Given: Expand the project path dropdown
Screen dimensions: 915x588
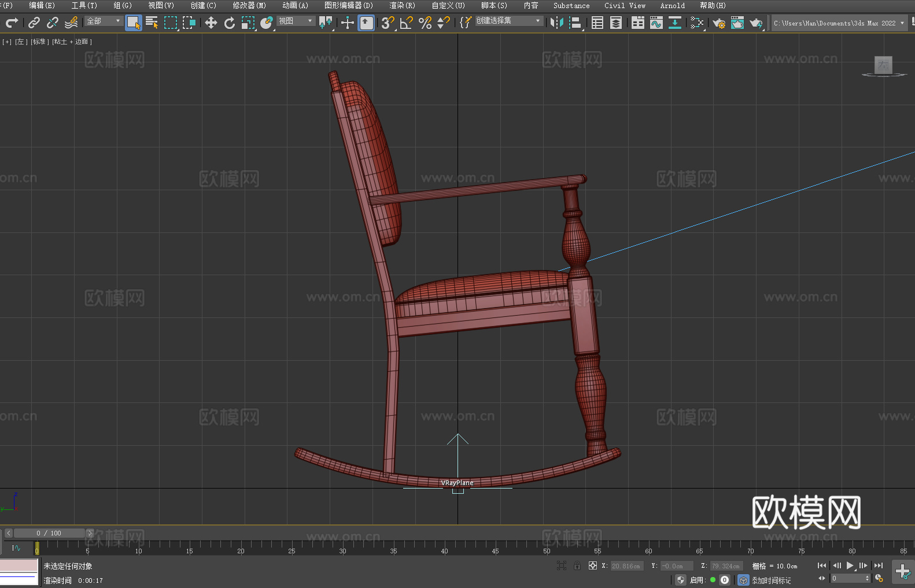Looking at the screenshot, I should coord(902,23).
